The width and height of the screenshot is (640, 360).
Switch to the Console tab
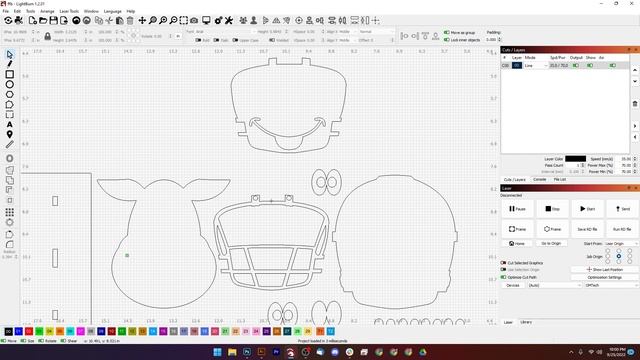[x=539, y=180]
